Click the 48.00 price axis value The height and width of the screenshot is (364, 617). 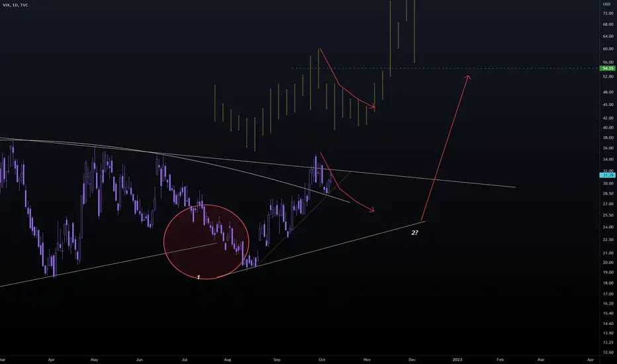click(x=608, y=92)
